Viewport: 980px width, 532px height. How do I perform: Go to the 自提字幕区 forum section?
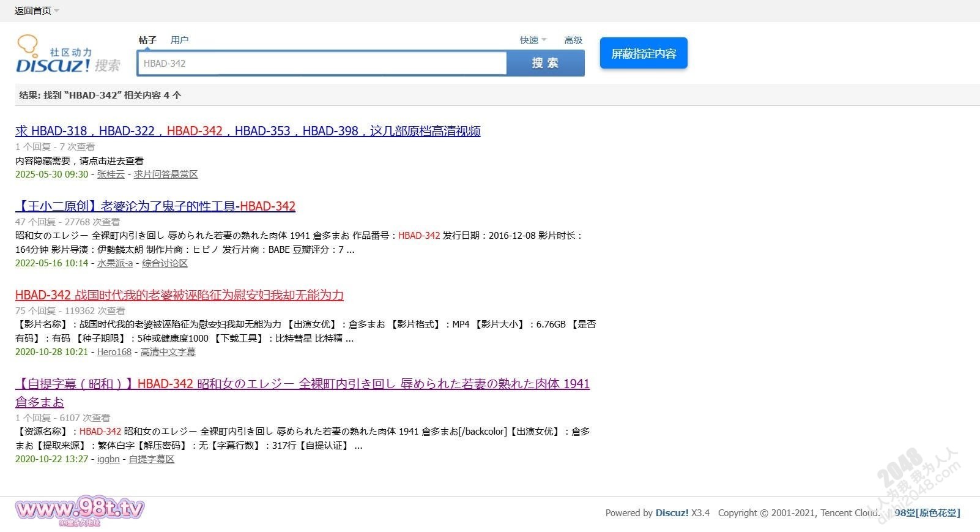click(x=152, y=459)
